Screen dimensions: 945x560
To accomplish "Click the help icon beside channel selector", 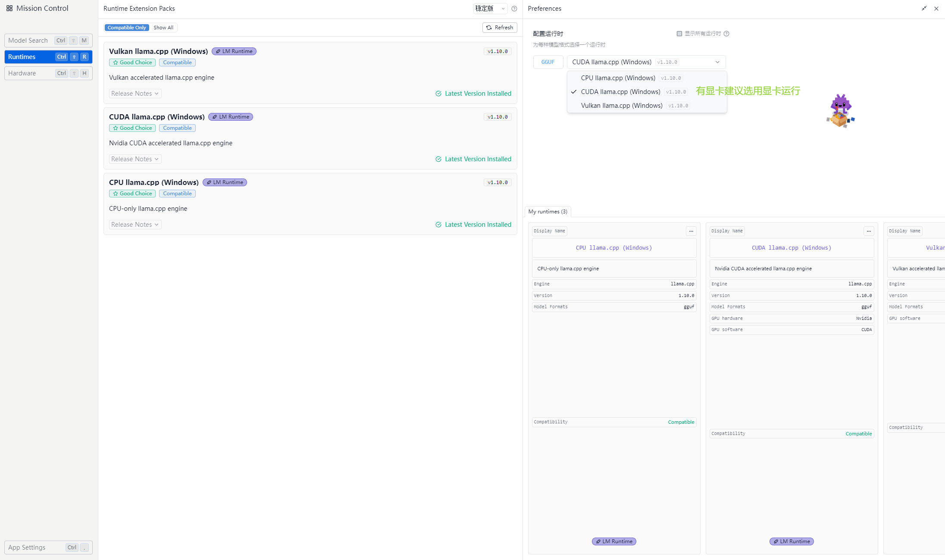I will pyautogui.click(x=514, y=9).
